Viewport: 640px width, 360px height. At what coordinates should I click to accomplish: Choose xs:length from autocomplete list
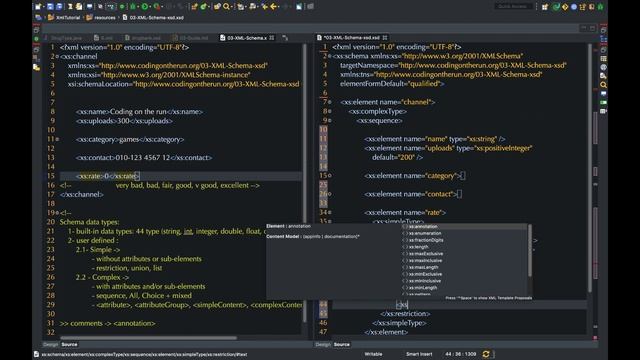(x=464, y=247)
